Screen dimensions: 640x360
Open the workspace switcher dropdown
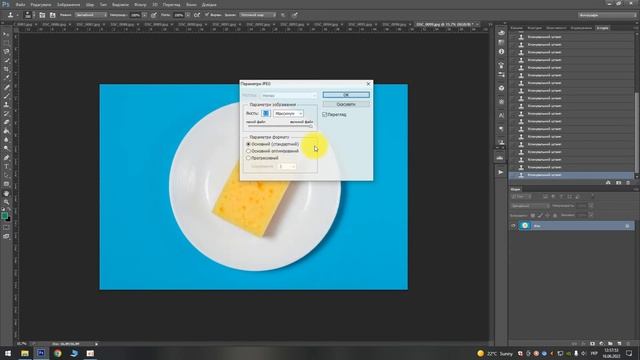coord(607,15)
